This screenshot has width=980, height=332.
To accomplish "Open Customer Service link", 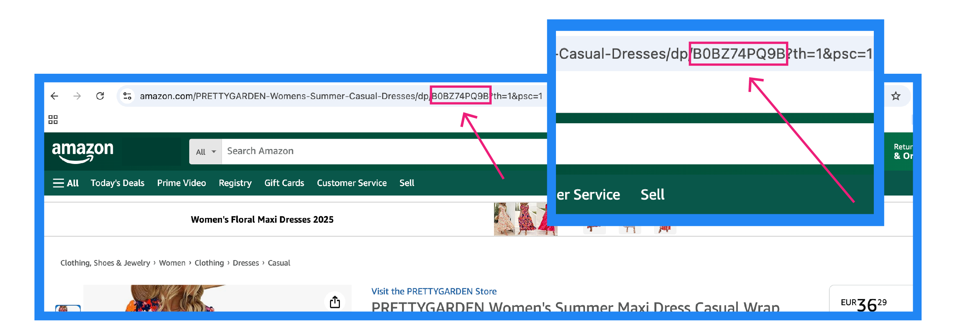I will [x=352, y=183].
